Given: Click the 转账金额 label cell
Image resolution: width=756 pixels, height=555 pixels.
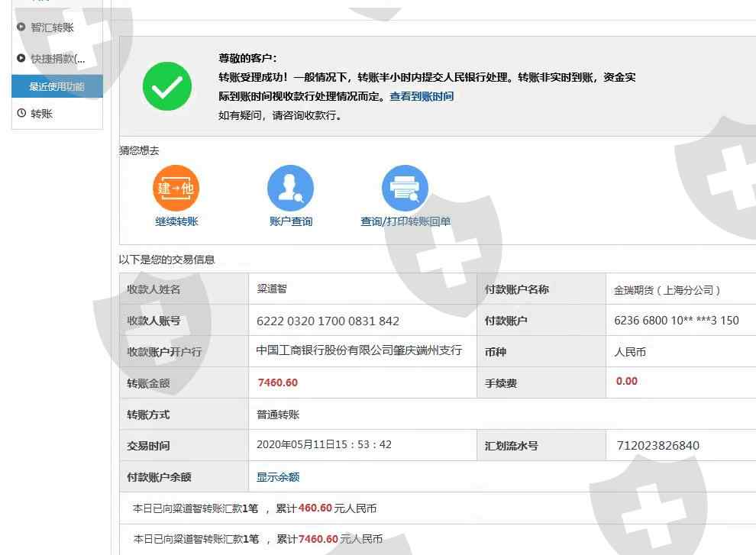Looking at the screenshot, I should [x=184, y=383].
